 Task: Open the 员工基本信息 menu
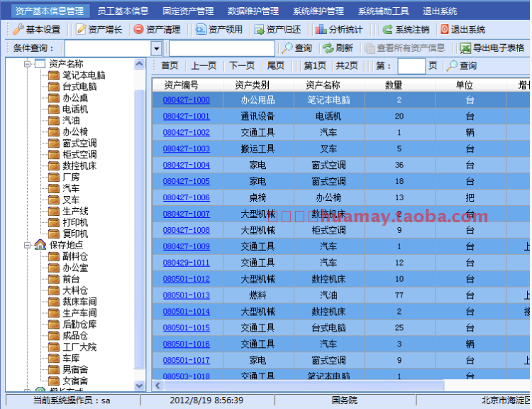(123, 11)
